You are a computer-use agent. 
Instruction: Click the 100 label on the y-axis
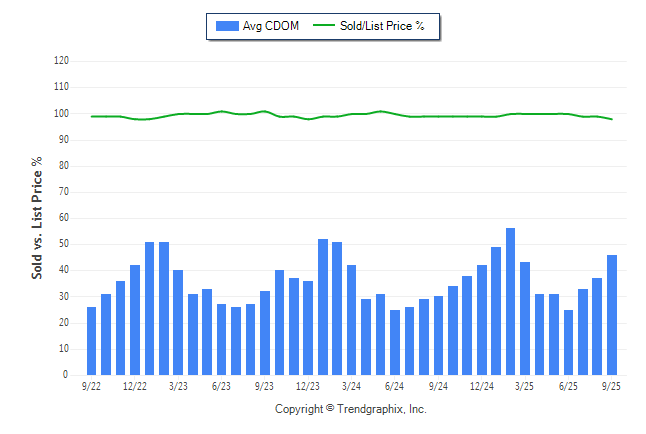pos(61,113)
